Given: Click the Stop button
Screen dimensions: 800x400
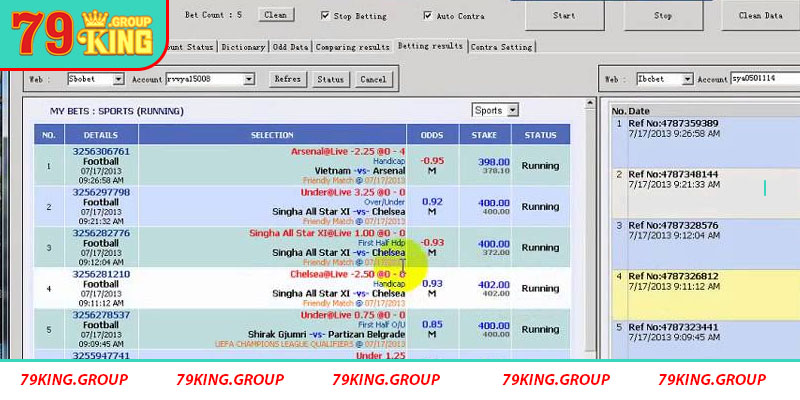Looking at the screenshot, I should 663,15.
